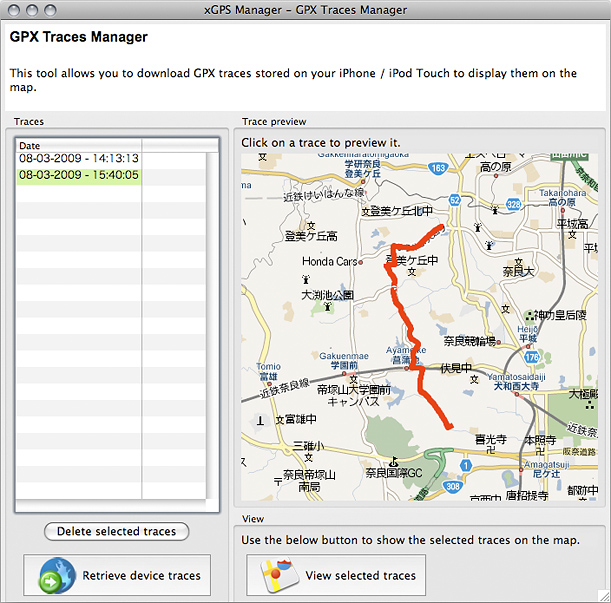
Task: Click the map icon on View selected traces
Action: 280,576
